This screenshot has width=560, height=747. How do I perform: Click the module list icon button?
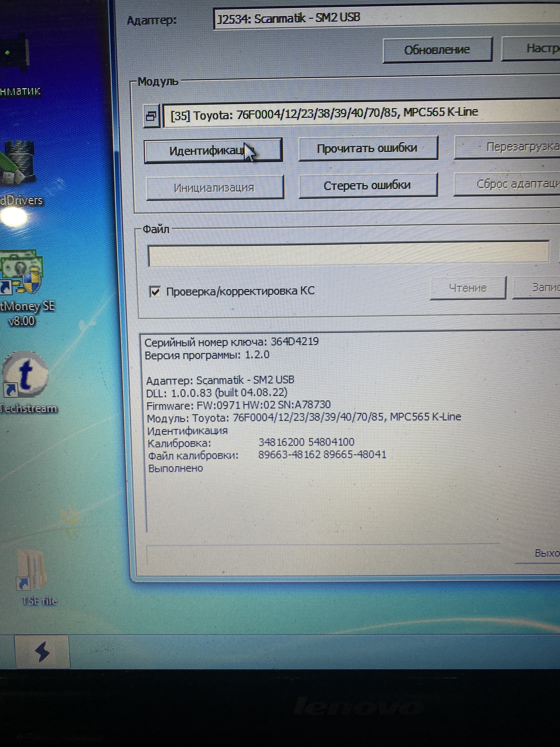pos(151,116)
